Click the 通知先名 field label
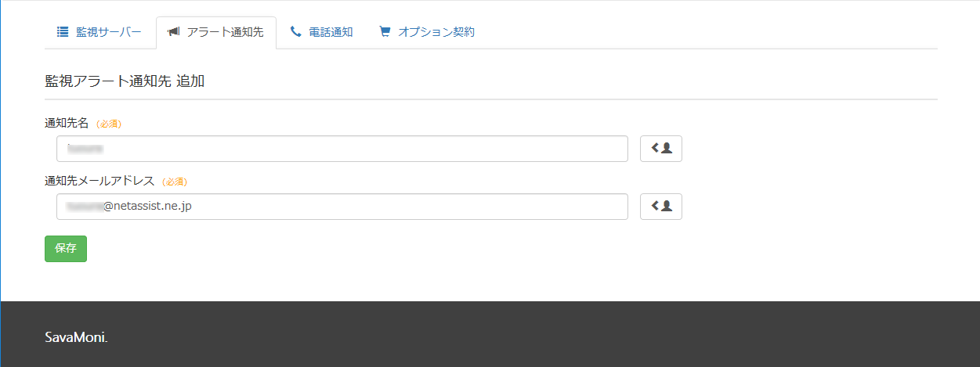The height and width of the screenshot is (367, 980). (x=67, y=123)
